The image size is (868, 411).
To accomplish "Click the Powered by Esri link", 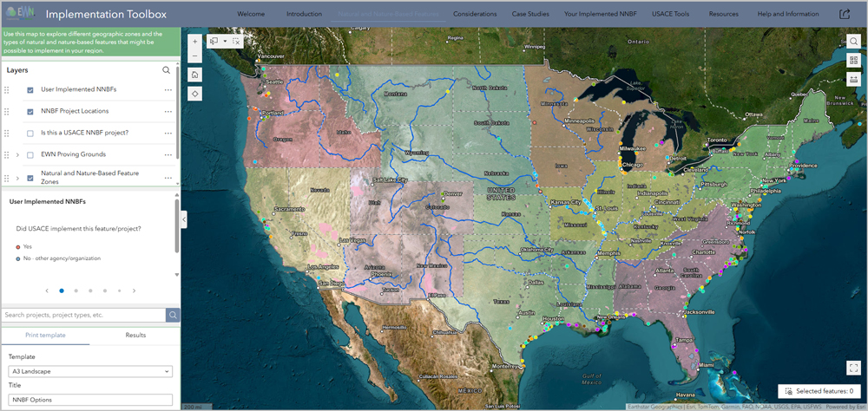I will 847,408.
